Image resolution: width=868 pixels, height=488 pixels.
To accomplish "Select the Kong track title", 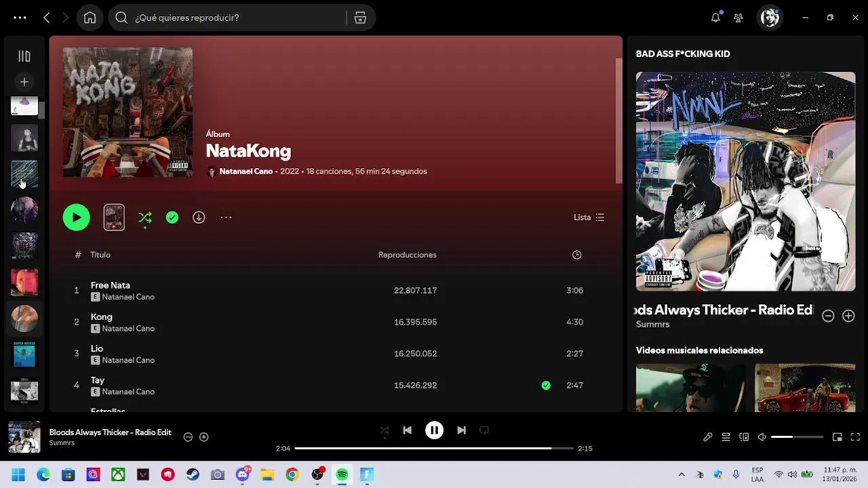I will [x=102, y=317].
